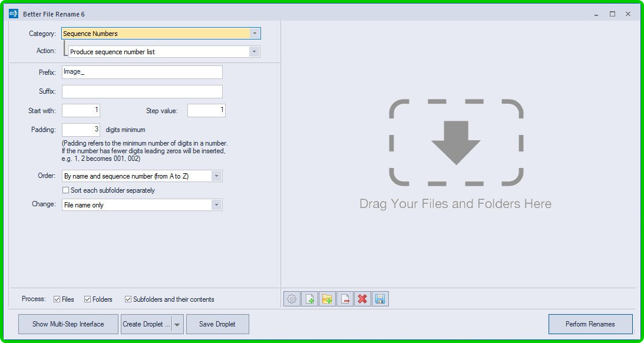This screenshot has width=644, height=343.
Task: Toggle the Folders checkbox
Action: pos(87,299)
